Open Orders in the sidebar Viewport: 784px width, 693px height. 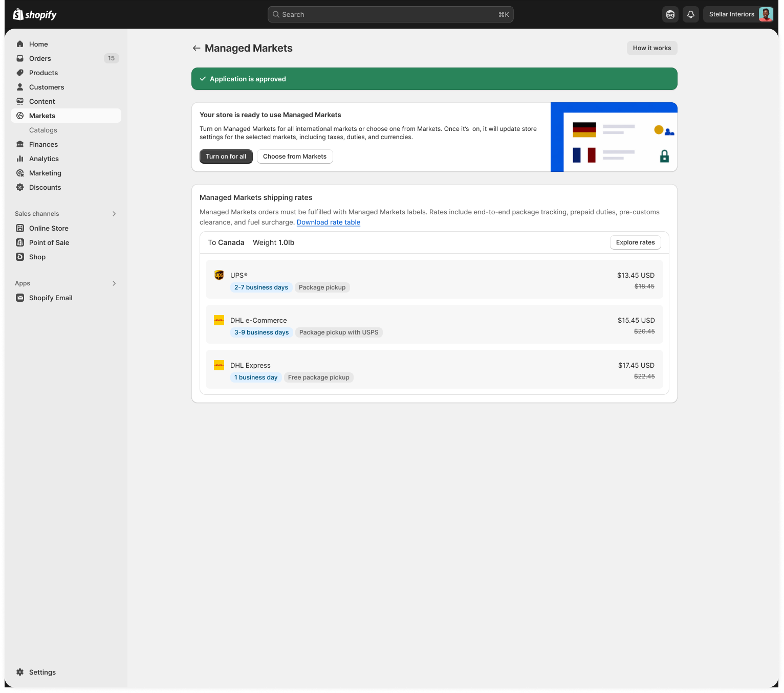40,58
